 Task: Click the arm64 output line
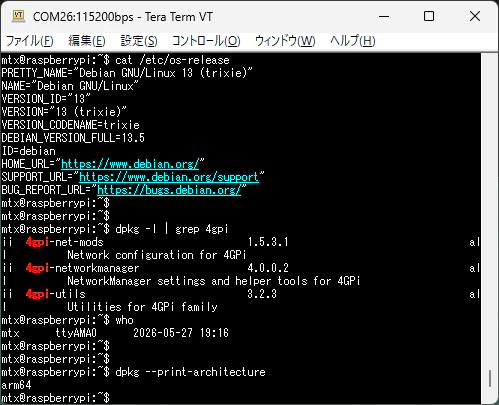(x=16, y=385)
